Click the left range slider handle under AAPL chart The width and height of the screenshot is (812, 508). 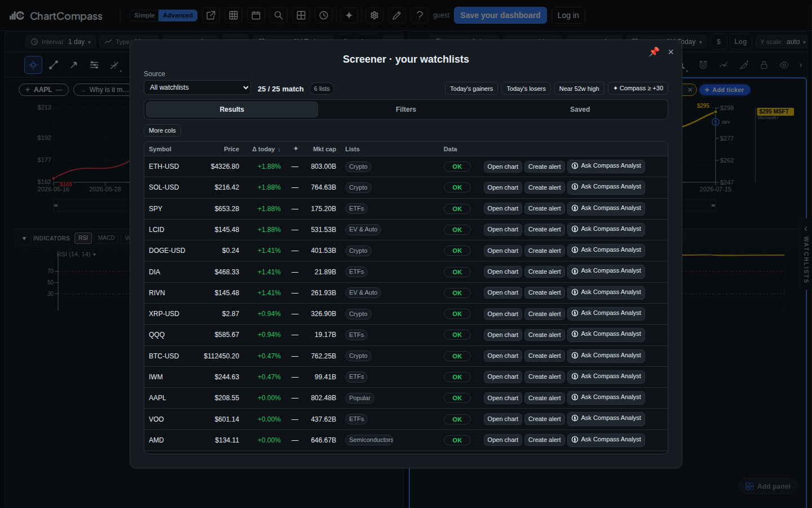[x=56, y=205]
